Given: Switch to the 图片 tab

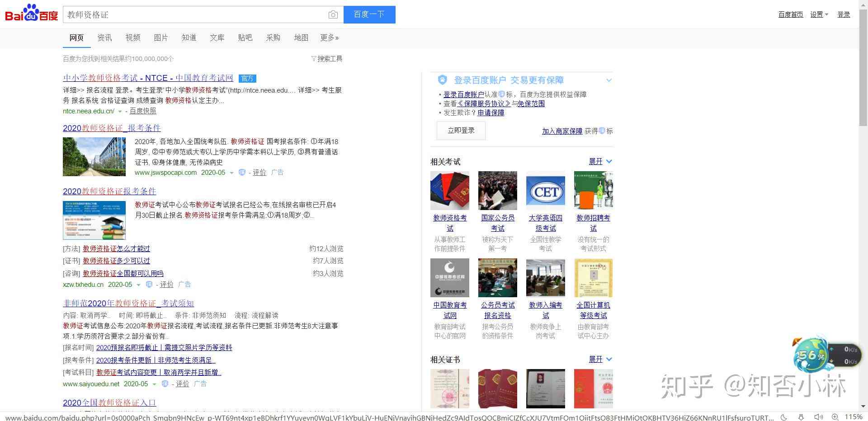Looking at the screenshot, I should pyautogui.click(x=161, y=37).
